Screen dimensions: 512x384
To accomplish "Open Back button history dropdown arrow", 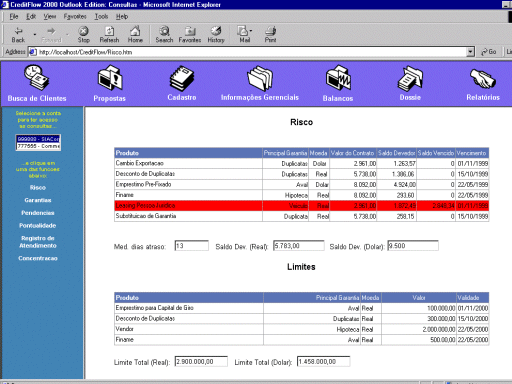I will tap(34, 34).
